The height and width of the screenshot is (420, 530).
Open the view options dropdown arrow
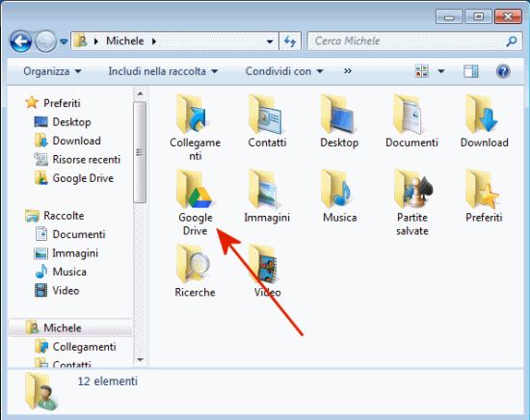(440, 71)
